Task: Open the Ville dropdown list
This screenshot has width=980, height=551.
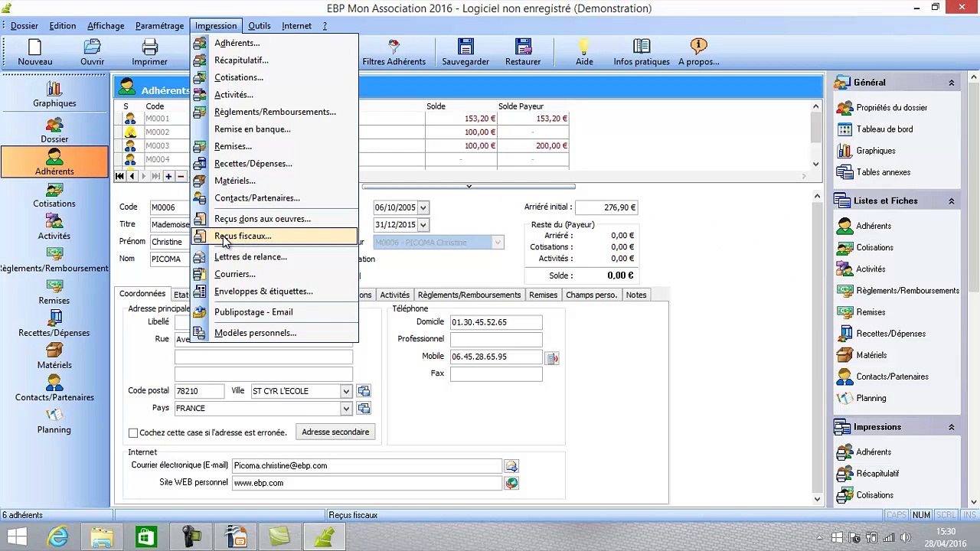Action: click(x=346, y=392)
